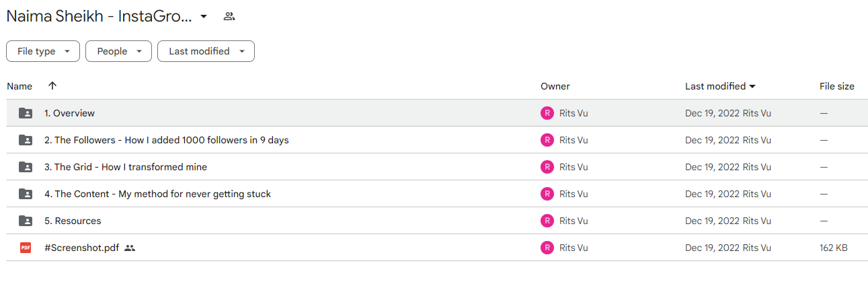The width and height of the screenshot is (868, 284).
Task: Open the 5. Resources folder name
Action: click(x=73, y=221)
